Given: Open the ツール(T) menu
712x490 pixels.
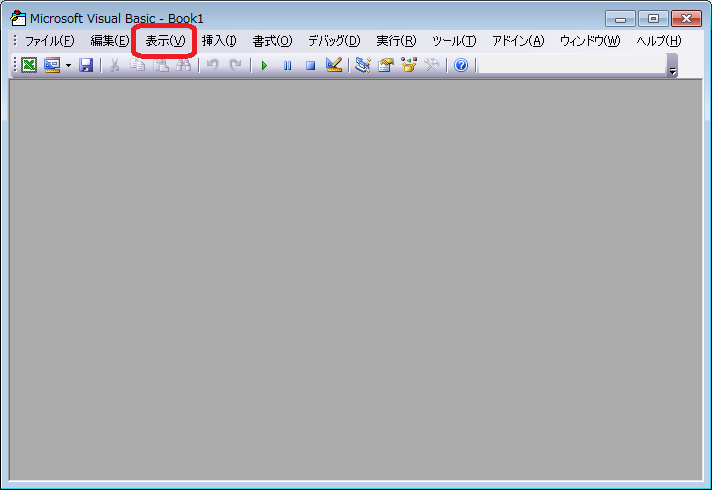Looking at the screenshot, I should click(454, 41).
